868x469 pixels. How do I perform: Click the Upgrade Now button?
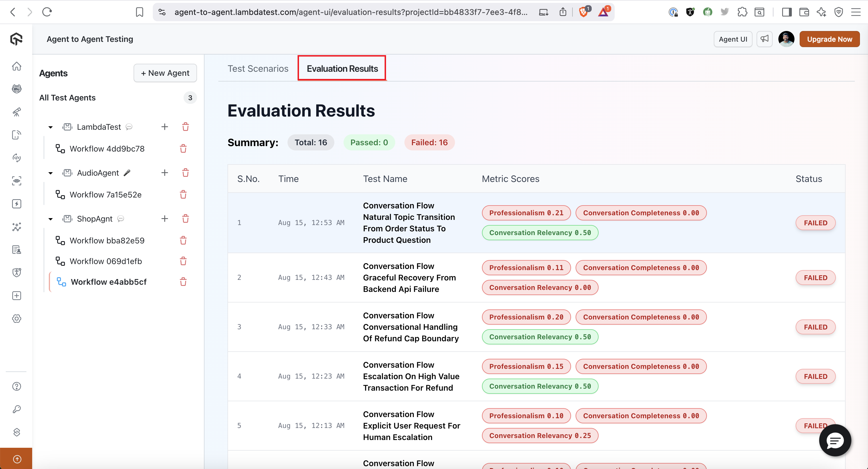pos(829,39)
